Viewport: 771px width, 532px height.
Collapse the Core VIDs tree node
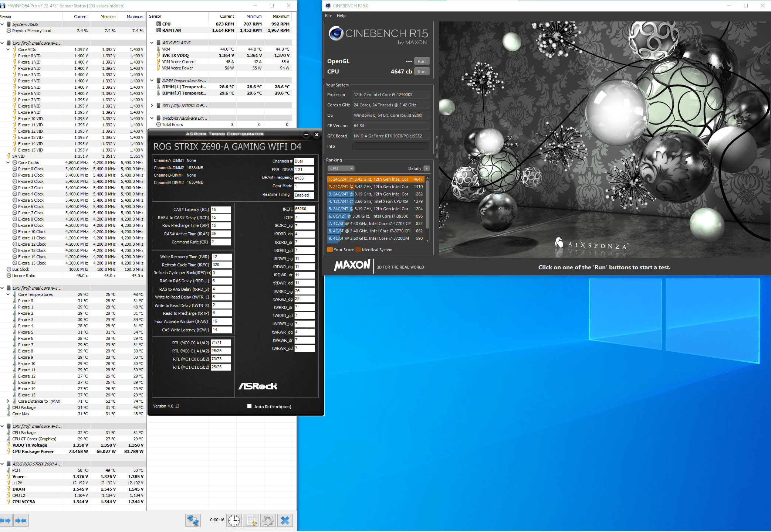click(x=8, y=50)
